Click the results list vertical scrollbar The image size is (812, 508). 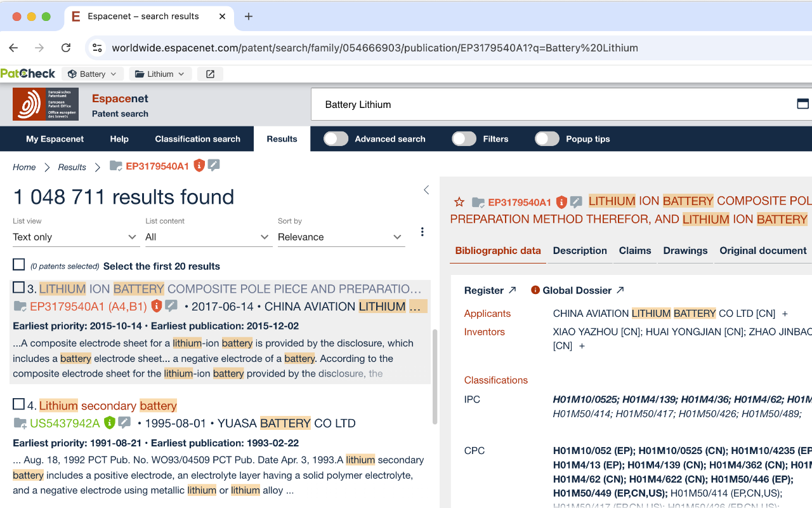click(x=435, y=376)
